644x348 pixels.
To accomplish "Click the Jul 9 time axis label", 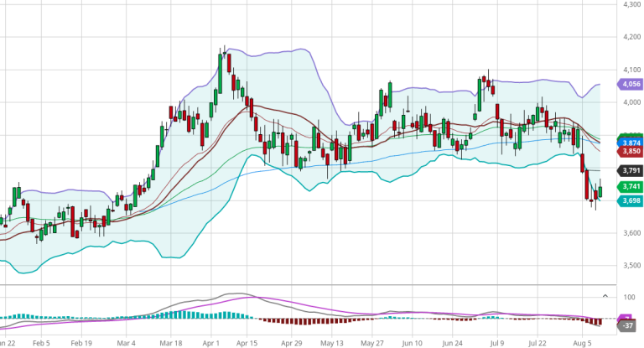I will [496, 343].
